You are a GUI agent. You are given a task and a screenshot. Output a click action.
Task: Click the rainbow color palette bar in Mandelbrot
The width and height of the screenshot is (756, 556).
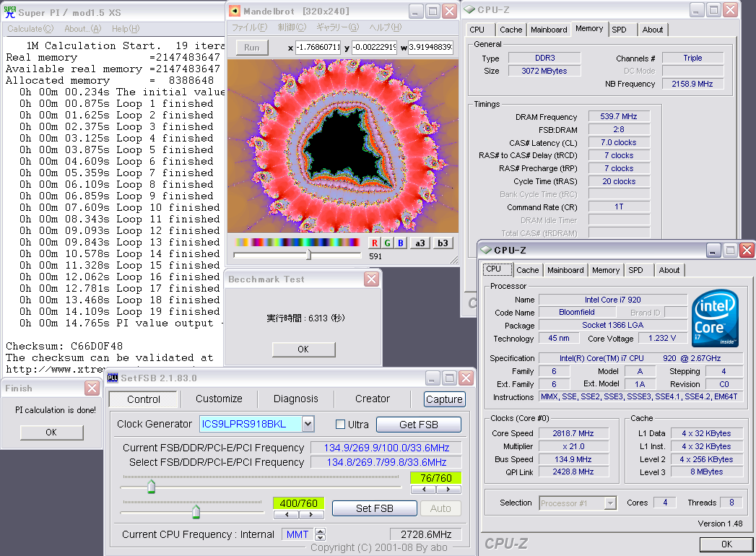click(297, 242)
